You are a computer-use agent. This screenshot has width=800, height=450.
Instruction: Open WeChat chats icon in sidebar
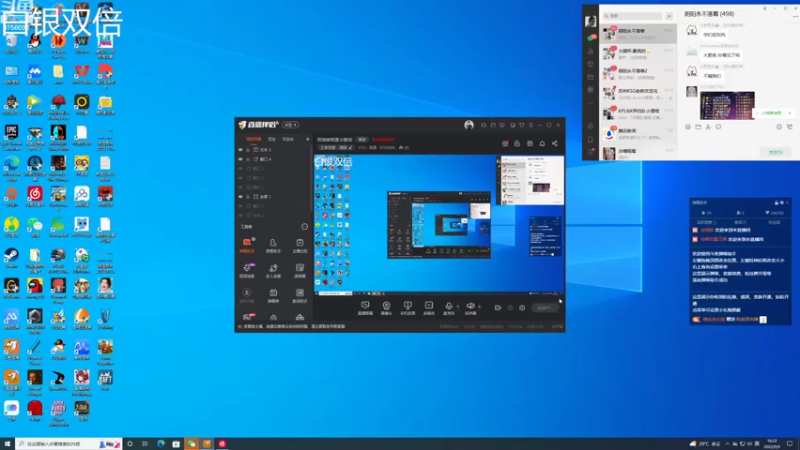click(x=591, y=38)
